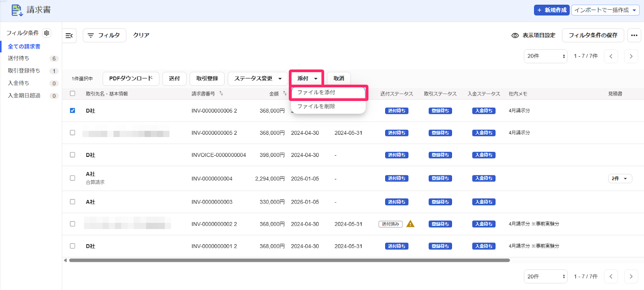This screenshot has height=290, width=644.
Task: Click the 見積書 column header
Action: [x=615, y=94]
